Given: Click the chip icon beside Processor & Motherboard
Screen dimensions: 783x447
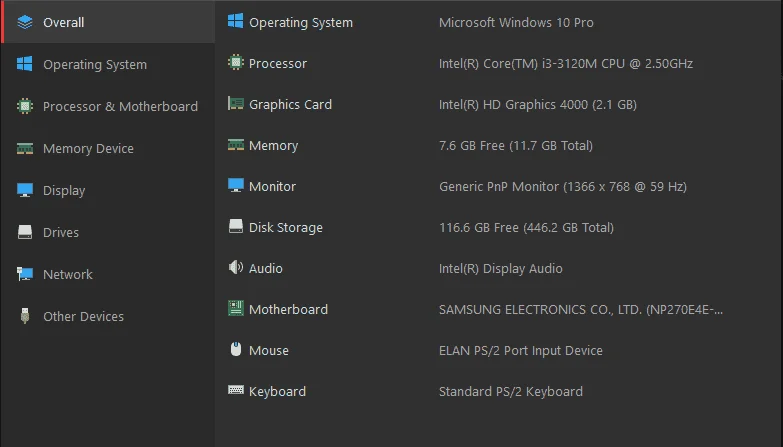Looking at the screenshot, I should pos(24,106).
